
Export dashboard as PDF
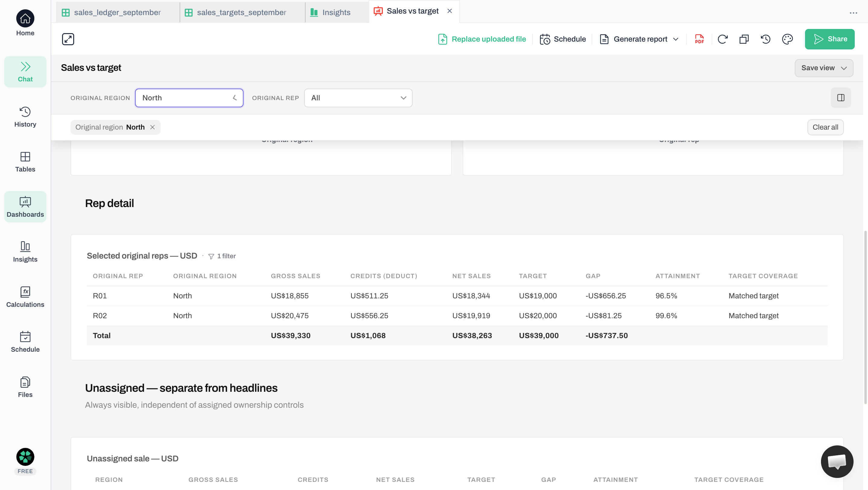coord(700,39)
